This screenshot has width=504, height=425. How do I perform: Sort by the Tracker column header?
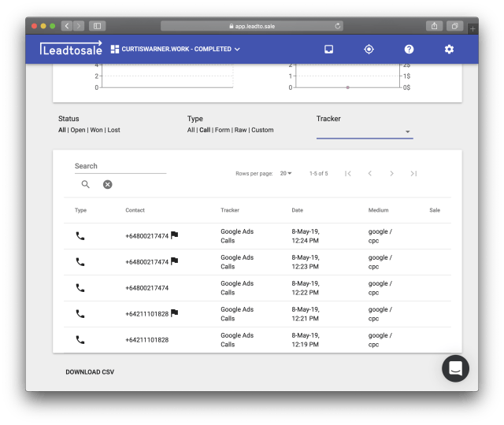pos(230,210)
